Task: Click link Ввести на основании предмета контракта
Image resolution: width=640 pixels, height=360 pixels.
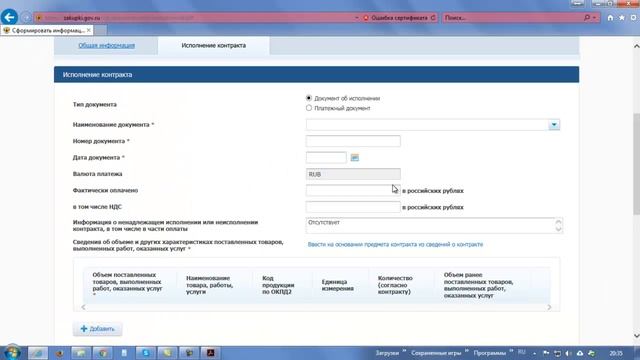Action: [x=395, y=244]
